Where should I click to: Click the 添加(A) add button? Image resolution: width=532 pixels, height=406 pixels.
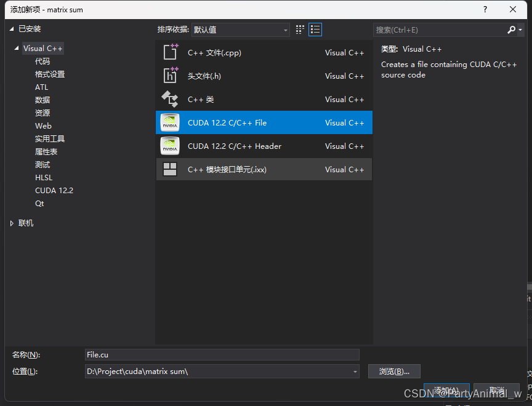tap(446, 391)
